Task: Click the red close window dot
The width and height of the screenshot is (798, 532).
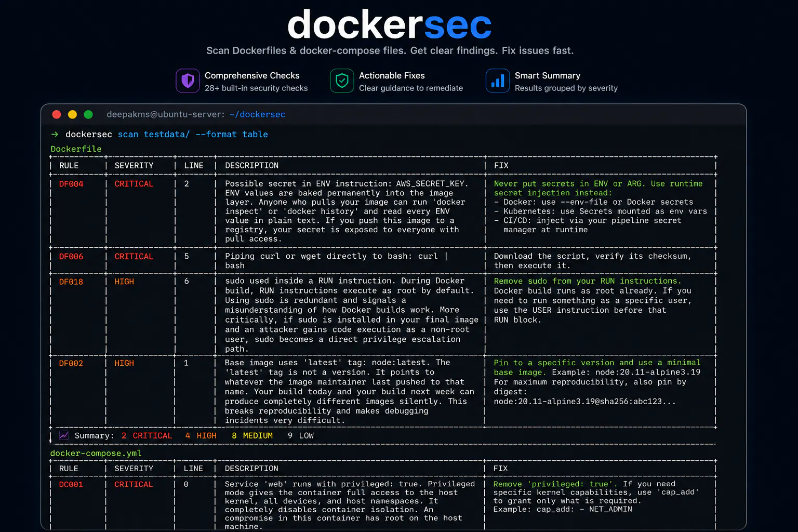Action: (x=57, y=114)
